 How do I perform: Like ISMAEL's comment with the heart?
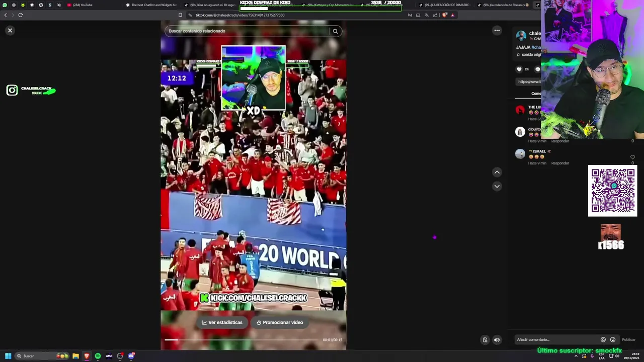[x=632, y=157]
